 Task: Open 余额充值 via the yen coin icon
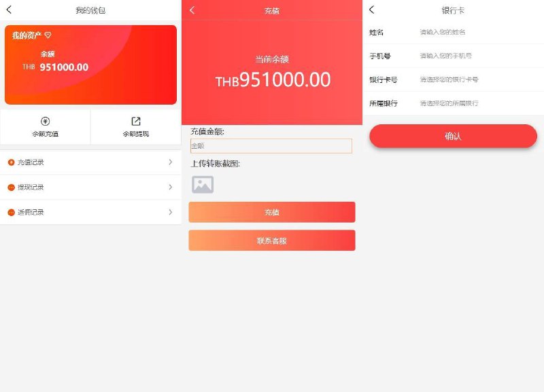45,122
